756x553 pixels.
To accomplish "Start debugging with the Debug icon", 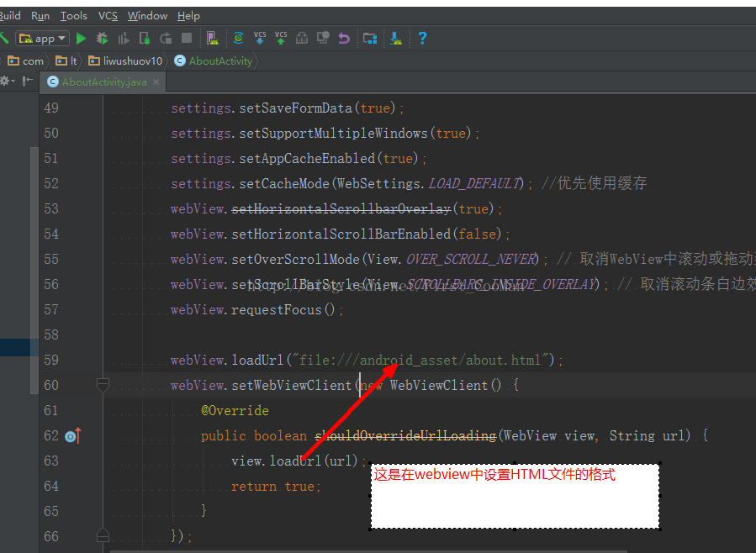I will coord(102,38).
